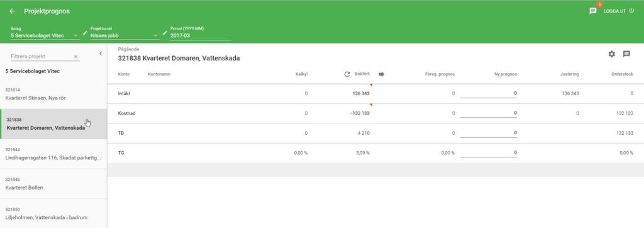Image resolution: width=644 pixels, height=228 pixels.
Task: Select project 321814 Kvarteret Stinsen, Nya rör
Action: 53,94
